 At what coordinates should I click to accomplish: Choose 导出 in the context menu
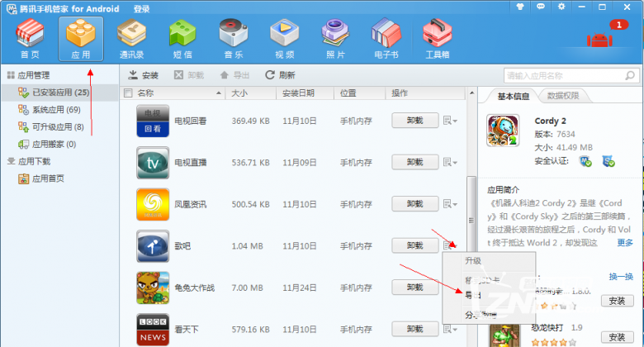(489, 295)
